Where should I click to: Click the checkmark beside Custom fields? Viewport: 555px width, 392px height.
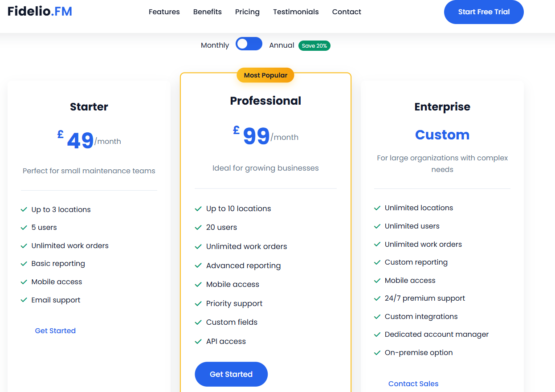[199, 322]
